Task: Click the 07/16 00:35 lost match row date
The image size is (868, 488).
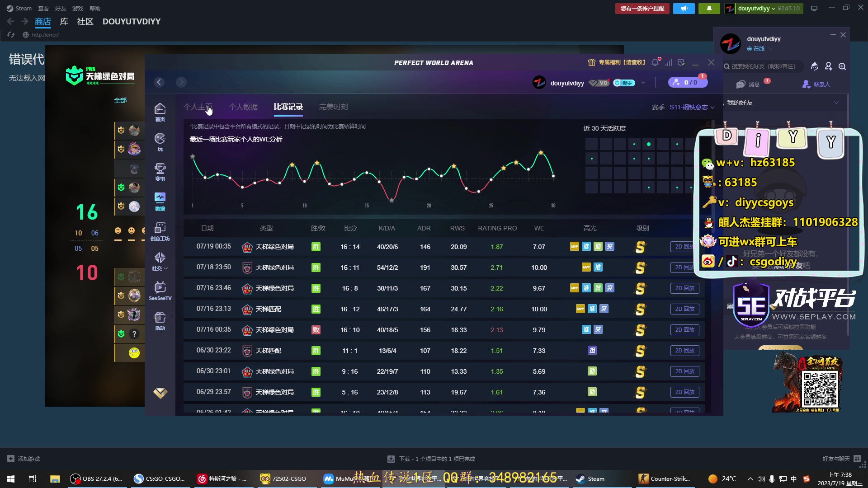Action: coord(213,329)
